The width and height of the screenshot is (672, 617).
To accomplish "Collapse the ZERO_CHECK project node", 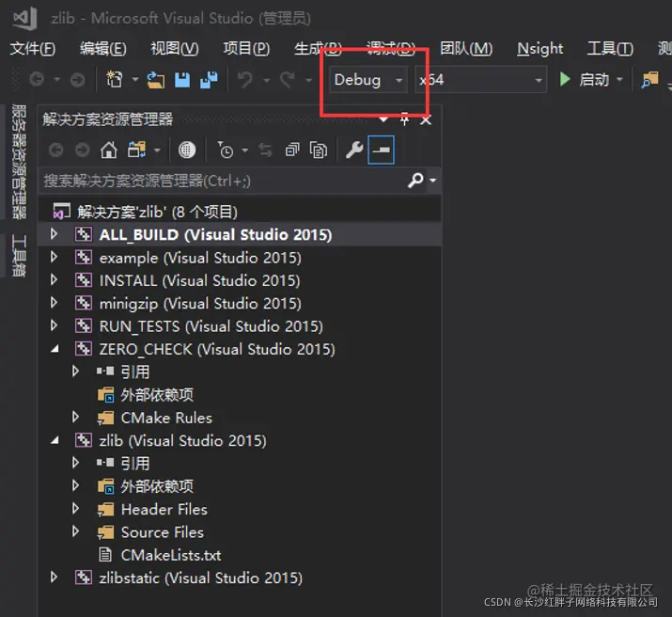I will coord(55,349).
